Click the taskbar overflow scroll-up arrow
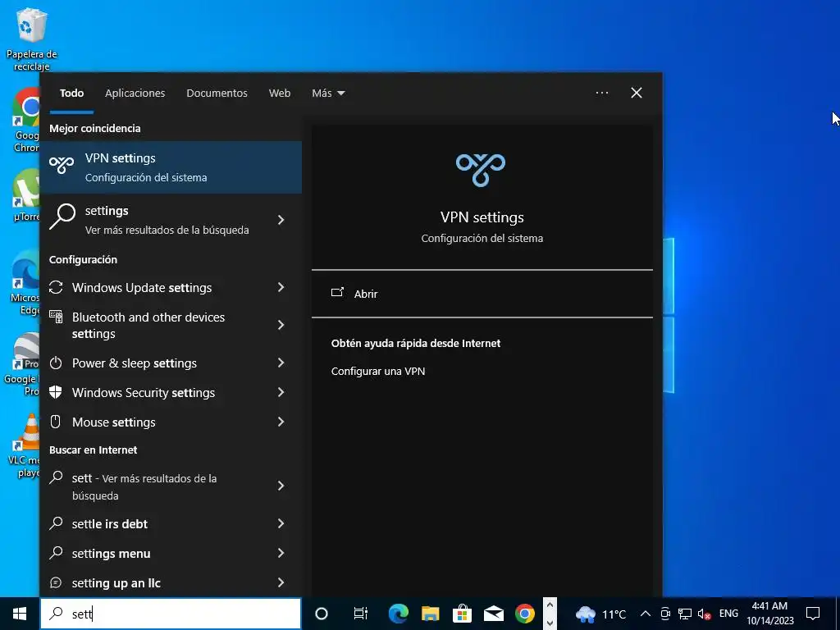Screen dimensions: 840x630 550,605
